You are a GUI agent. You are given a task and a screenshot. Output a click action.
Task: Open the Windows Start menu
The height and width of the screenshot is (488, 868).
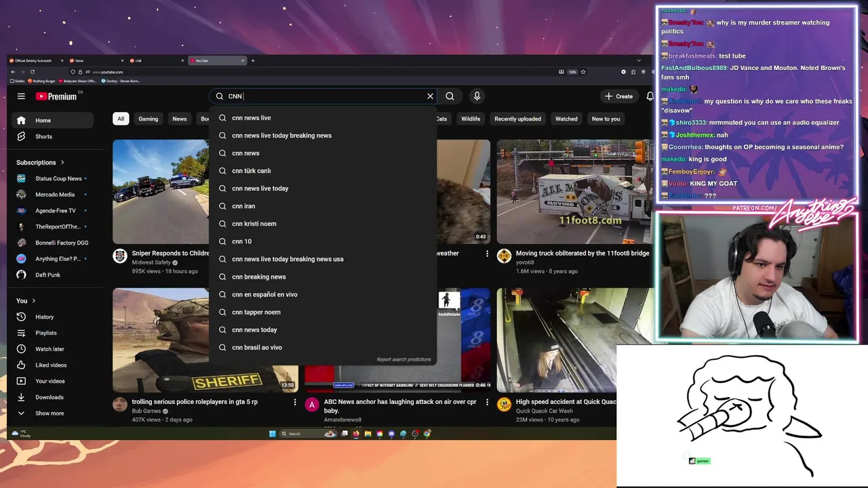(x=273, y=434)
